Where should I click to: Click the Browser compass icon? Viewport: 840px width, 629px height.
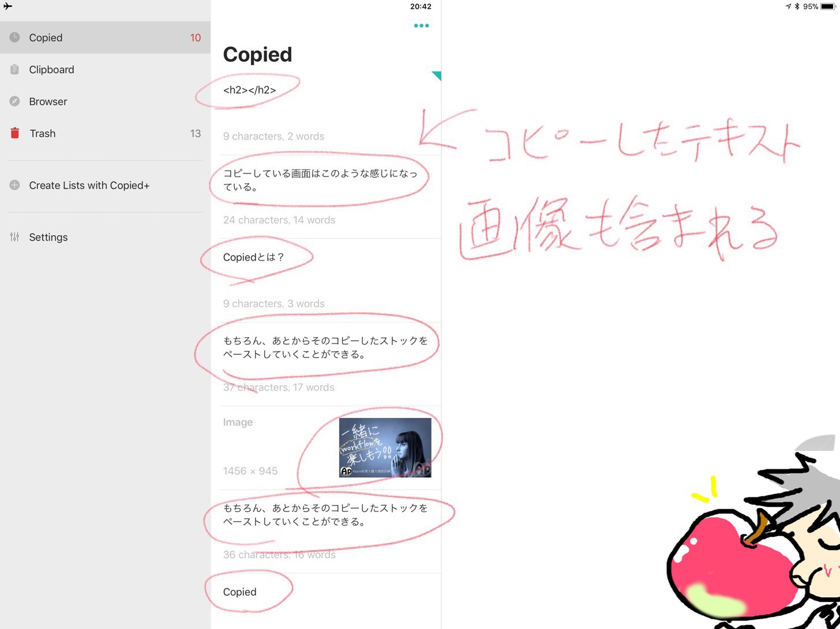[15, 101]
